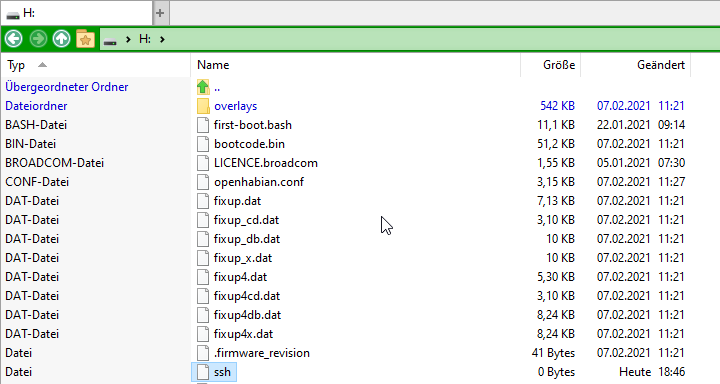The width and height of the screenshot is (720, 384).
Task: Click the fixup.dat file name
Action: [x=237, y=201]
